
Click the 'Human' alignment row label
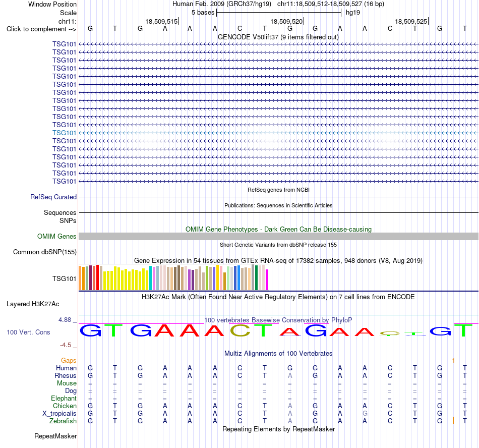click(66, 368)
